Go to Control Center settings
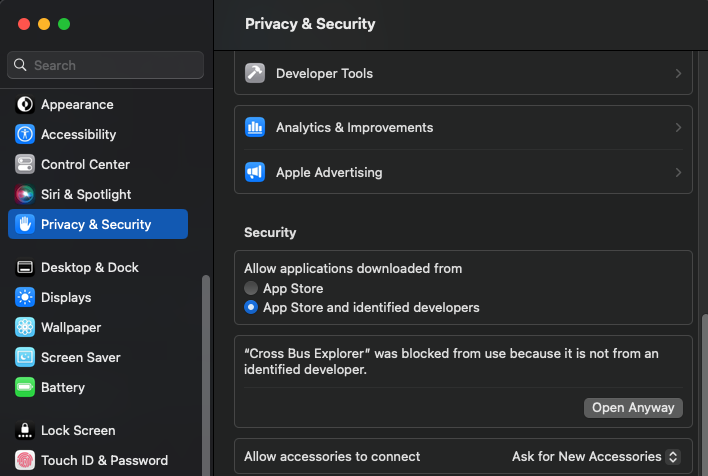This screenshot has height=476, width=708. 85,164
